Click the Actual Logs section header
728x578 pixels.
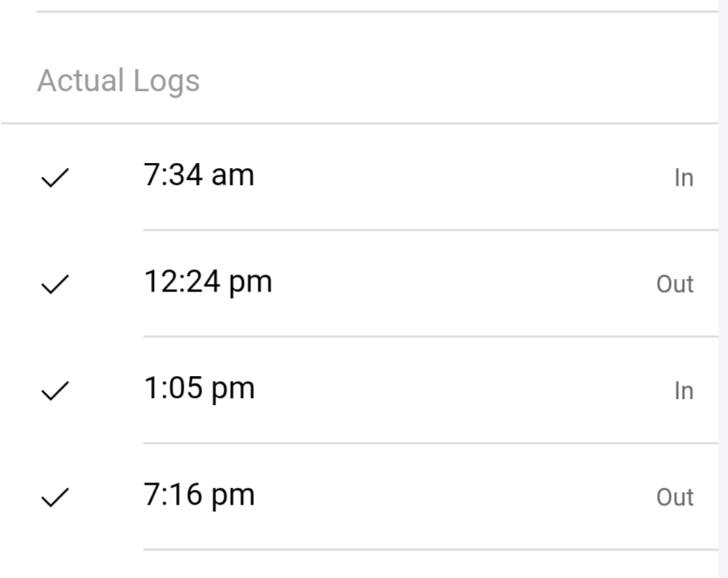(x=118, y=81)
